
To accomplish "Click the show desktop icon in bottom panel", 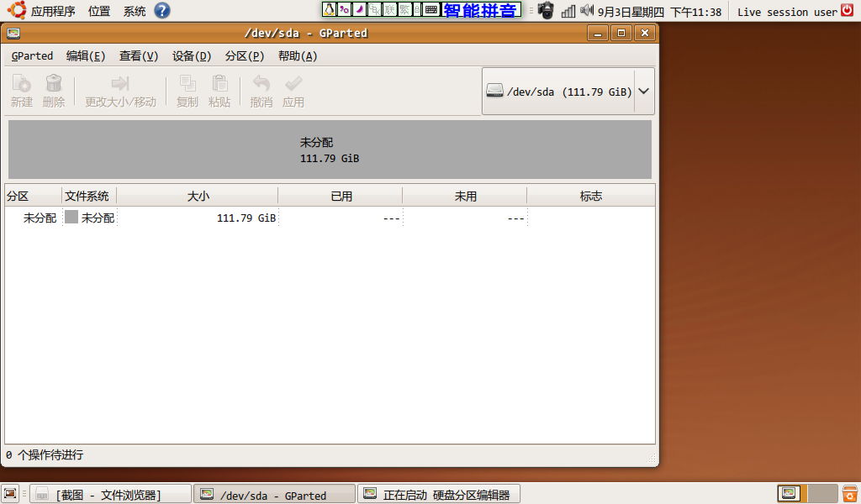I will [x=10, y=494].
